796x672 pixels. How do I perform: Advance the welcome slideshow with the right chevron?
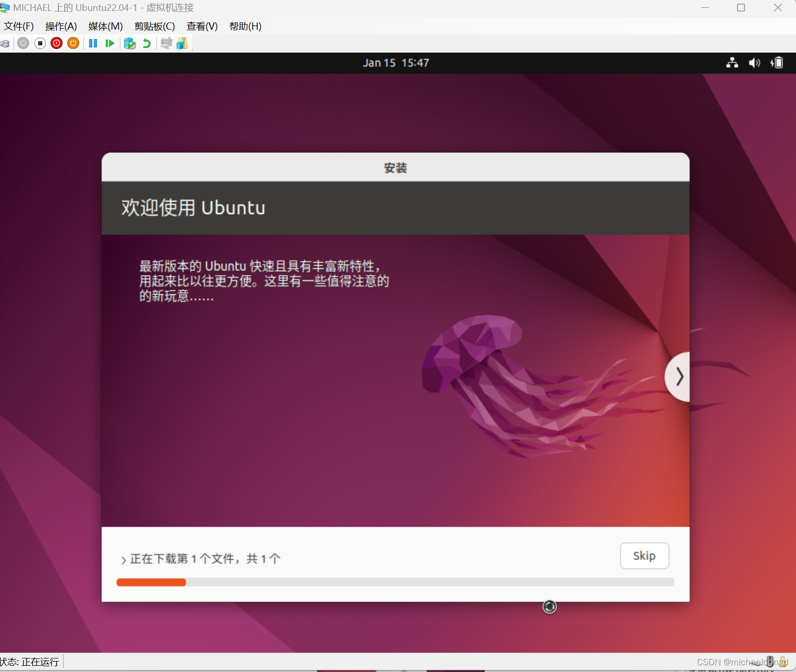pos(679,376)
